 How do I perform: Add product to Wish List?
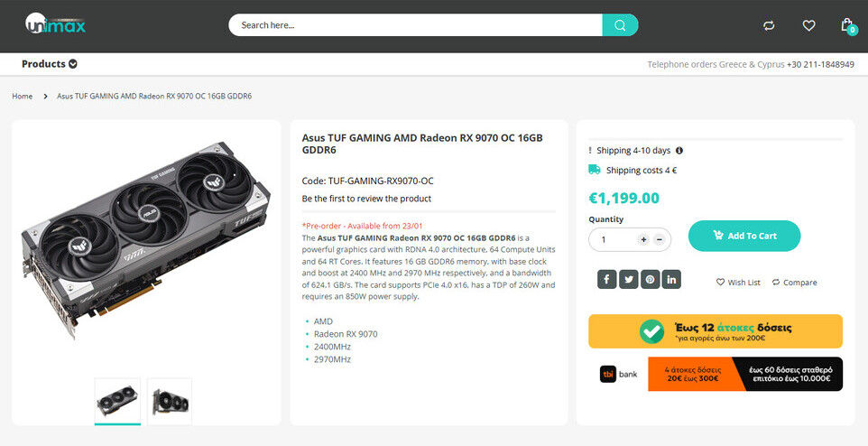[738, 283]
